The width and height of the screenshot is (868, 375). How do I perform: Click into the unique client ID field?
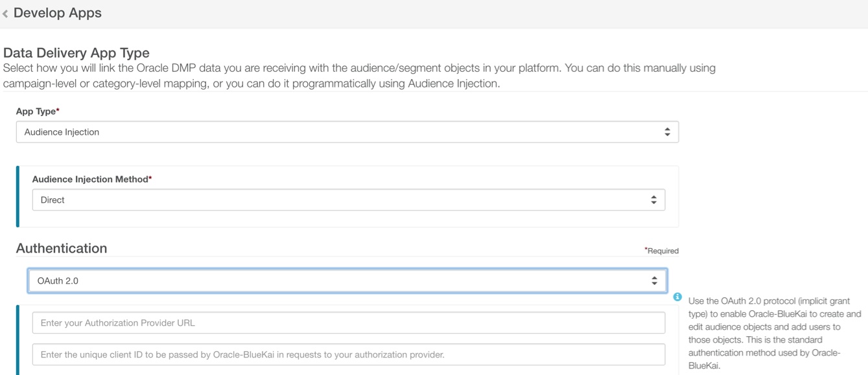348,354
